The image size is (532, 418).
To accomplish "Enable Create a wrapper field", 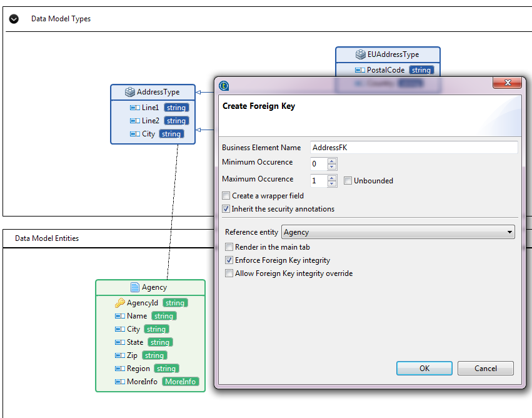I will click(x=226, y=196).
